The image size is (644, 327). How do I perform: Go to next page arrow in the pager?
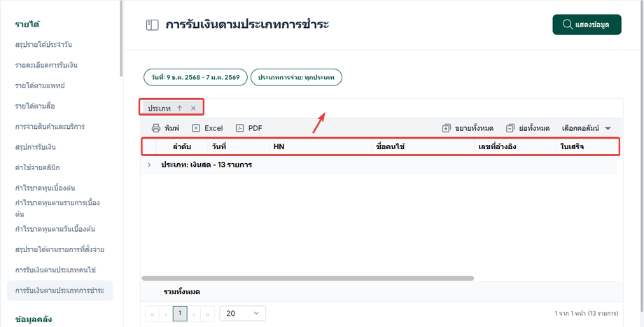(194, 314)
